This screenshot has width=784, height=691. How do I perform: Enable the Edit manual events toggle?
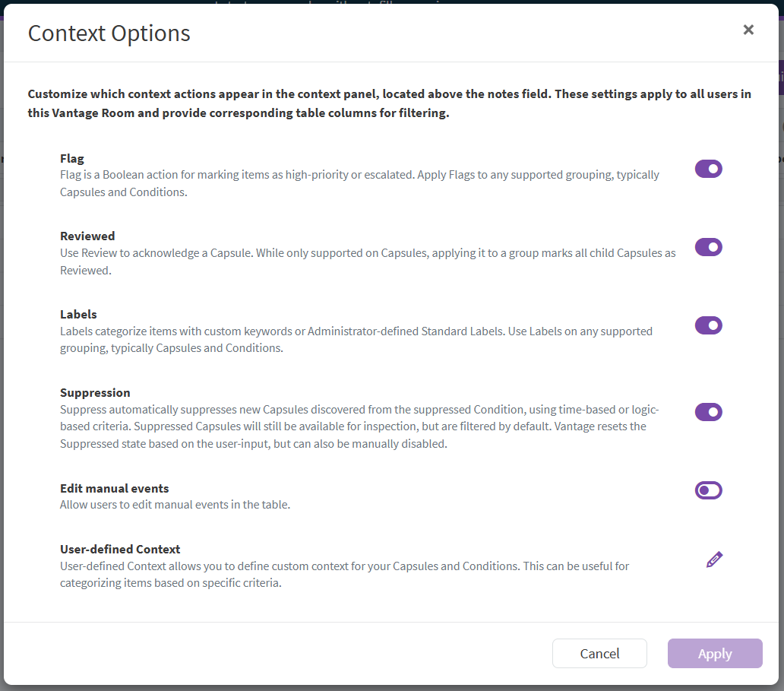708,490
